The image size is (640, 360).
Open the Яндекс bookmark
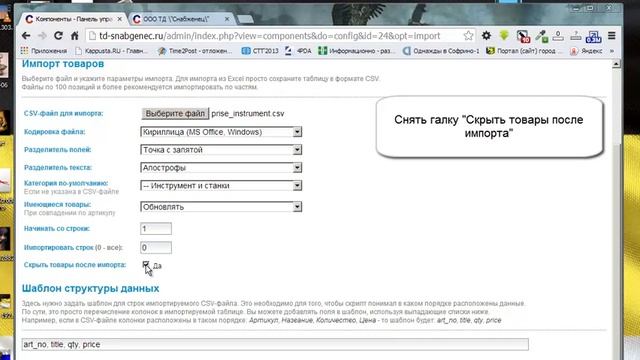tap(587, 51)
